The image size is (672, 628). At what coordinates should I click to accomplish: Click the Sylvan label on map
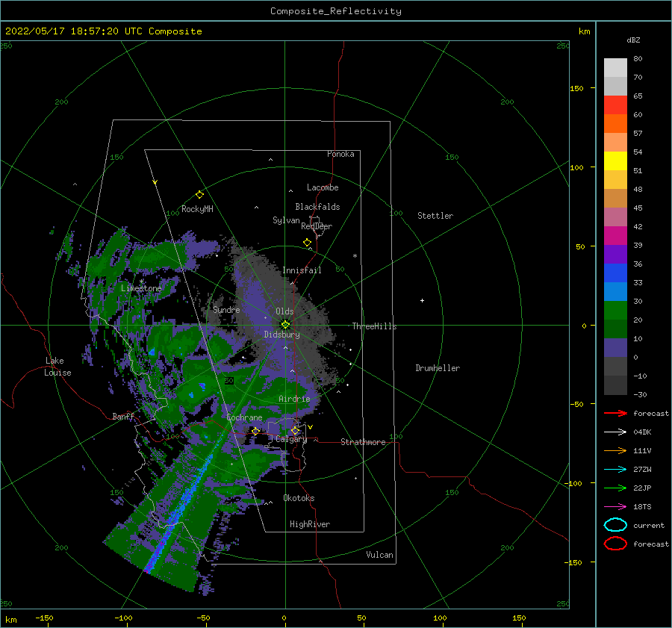tap(286, 220)
